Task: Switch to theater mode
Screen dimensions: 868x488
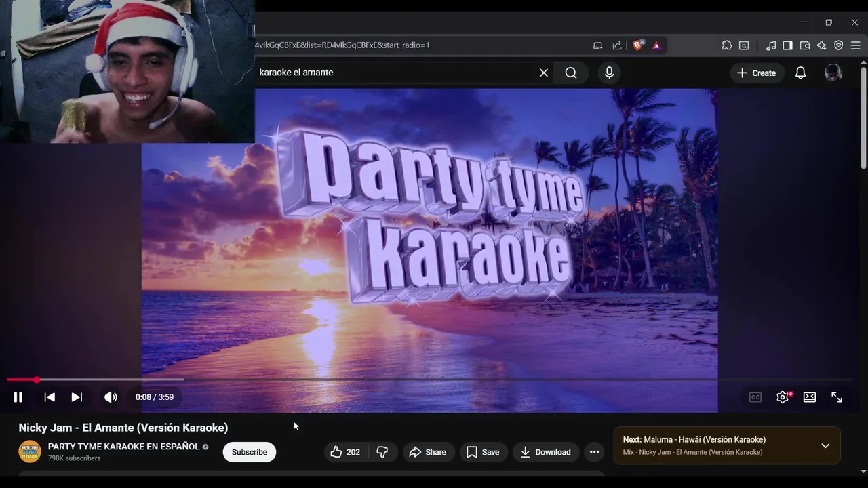Action: pyautogui.click(x=810, y=397)
